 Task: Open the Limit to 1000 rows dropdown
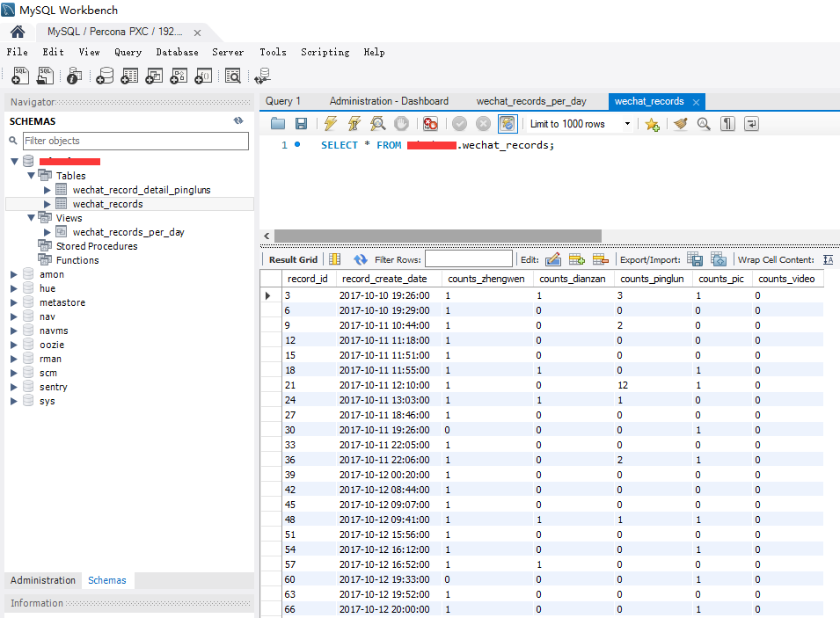click(581, 124)
